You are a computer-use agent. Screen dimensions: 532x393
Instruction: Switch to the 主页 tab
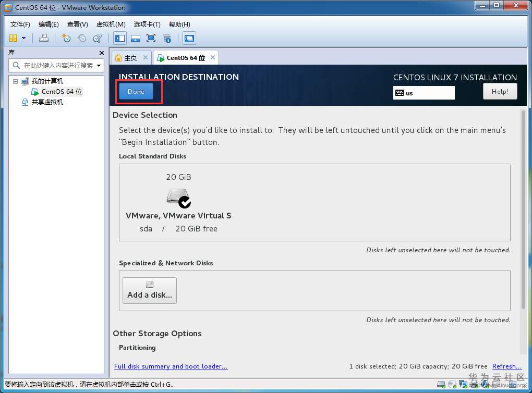click(130, 58)
